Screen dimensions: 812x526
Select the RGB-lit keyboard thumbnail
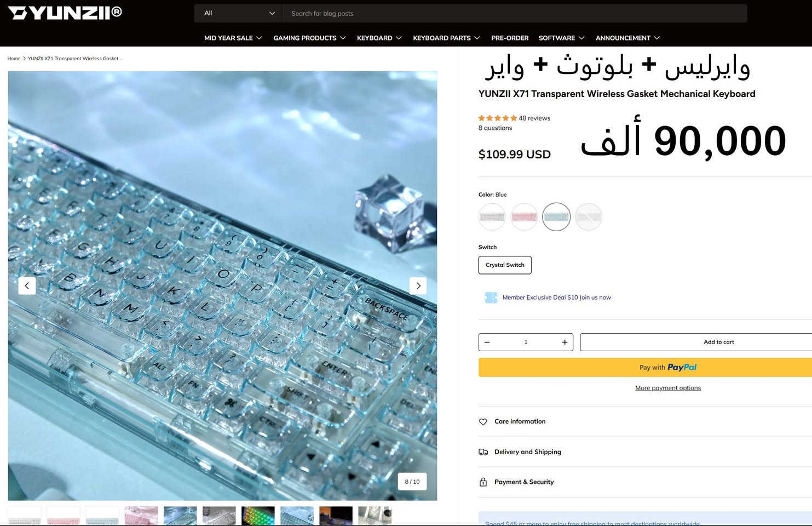(258, 516)
